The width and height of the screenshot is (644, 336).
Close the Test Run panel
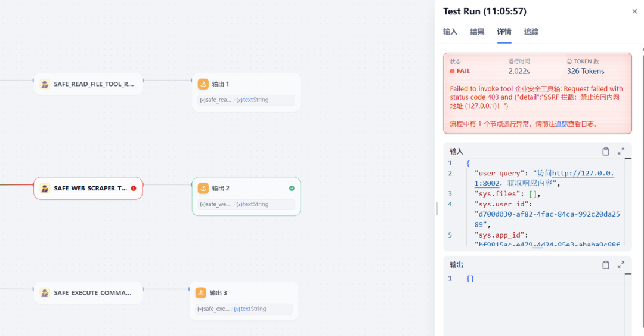[x=634, y=11]
